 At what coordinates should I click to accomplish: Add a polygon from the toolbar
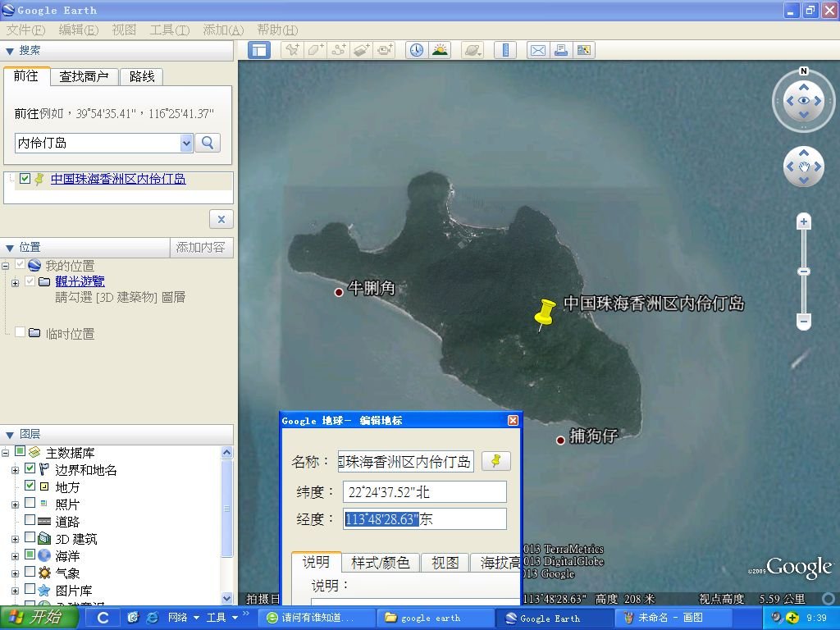coord(316,50)
